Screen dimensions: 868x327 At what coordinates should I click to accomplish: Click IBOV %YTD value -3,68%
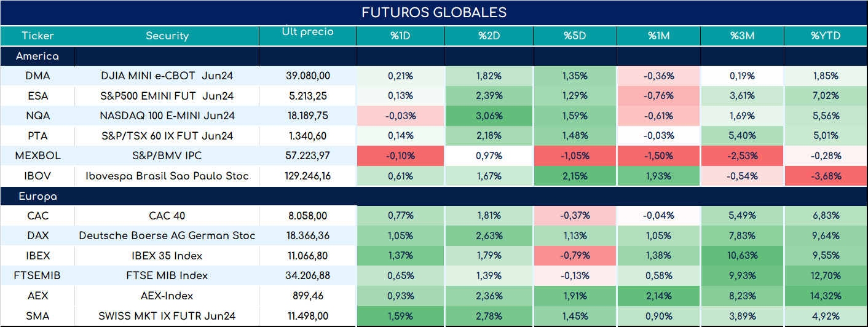826,176
